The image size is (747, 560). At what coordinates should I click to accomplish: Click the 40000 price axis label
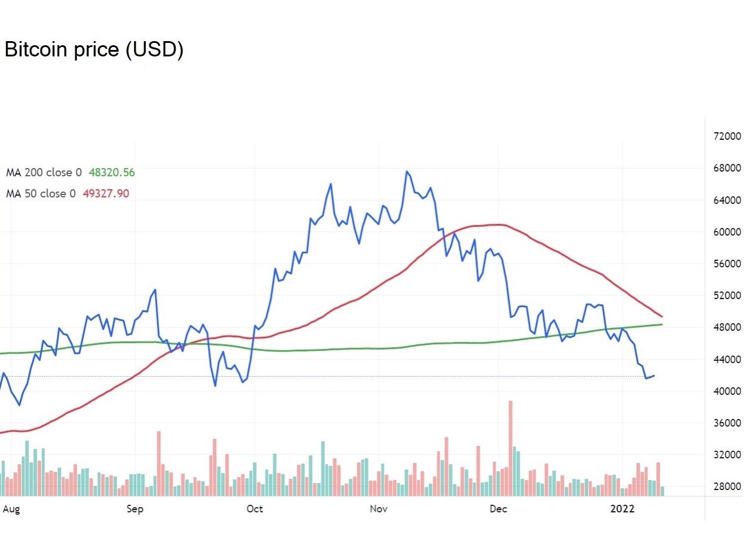tap(726, 391)
